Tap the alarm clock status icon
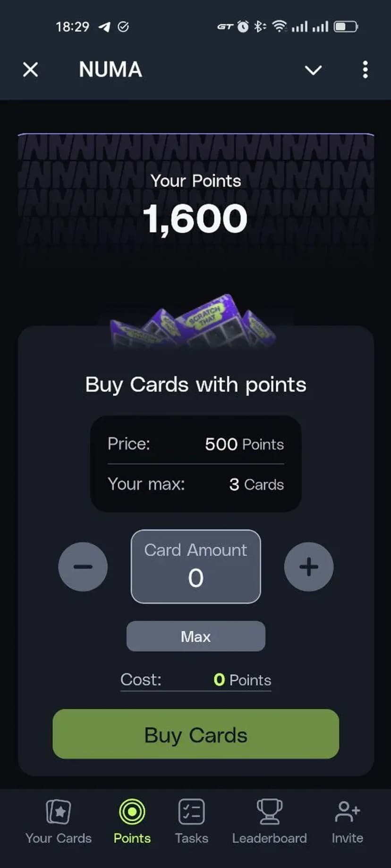The width and height of the screenshot is (391, 868). click(243, 26)
